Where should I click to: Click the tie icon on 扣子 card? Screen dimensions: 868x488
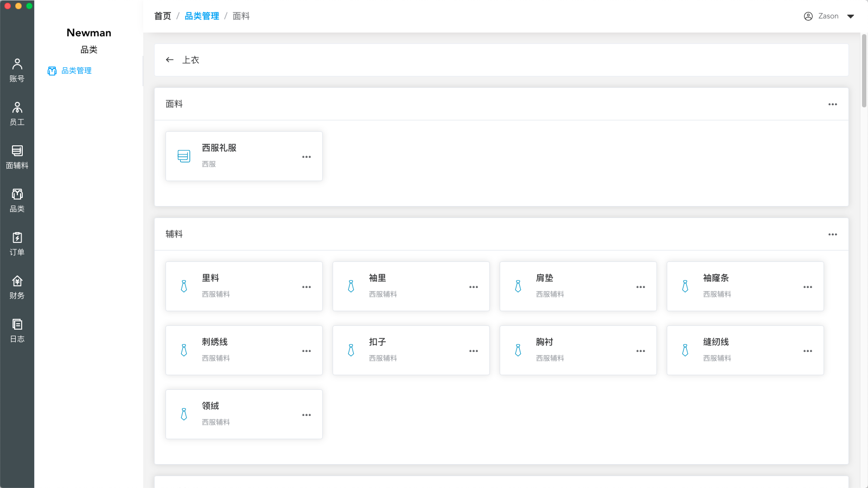coord(351,350)
